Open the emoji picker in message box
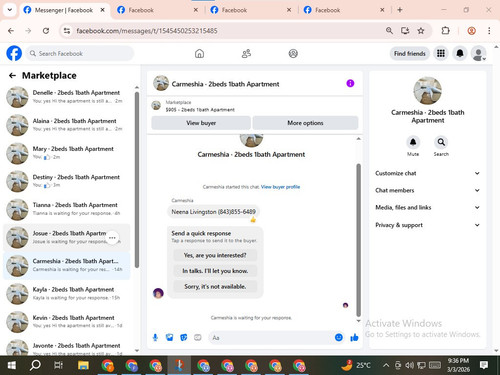Screen dimensions: 500x375 click(x=339, y=338)
